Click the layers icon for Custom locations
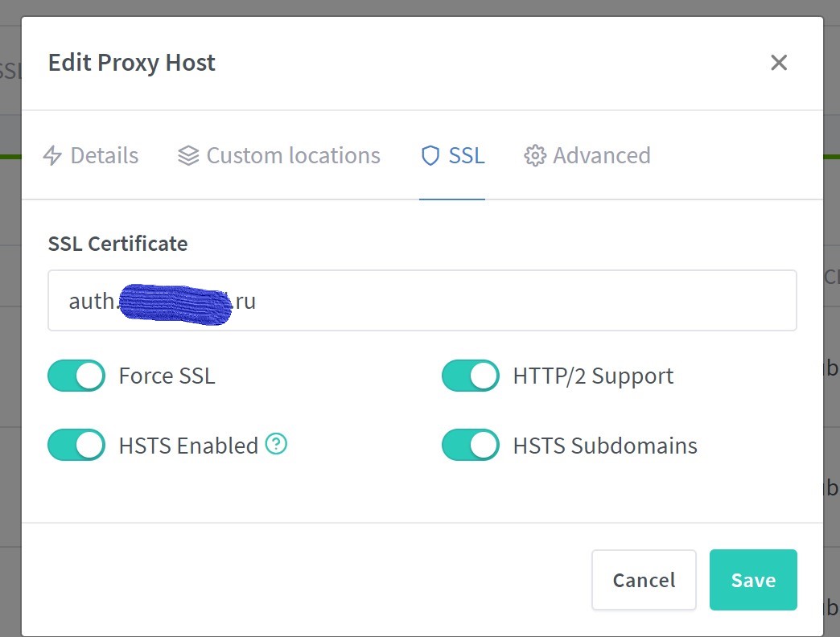This screenshot has height=637, width=840. (x=188, y=156)
